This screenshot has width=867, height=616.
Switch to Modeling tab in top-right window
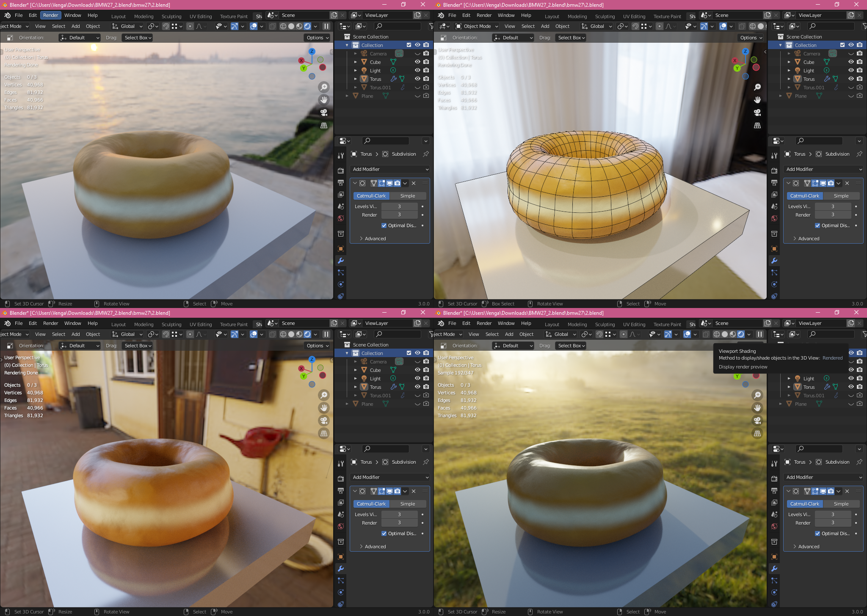pos(577,16)
